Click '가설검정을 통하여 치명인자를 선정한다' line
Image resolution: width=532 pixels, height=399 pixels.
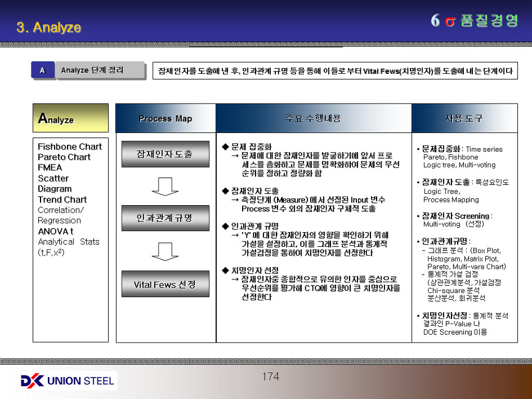pos(307,252)
